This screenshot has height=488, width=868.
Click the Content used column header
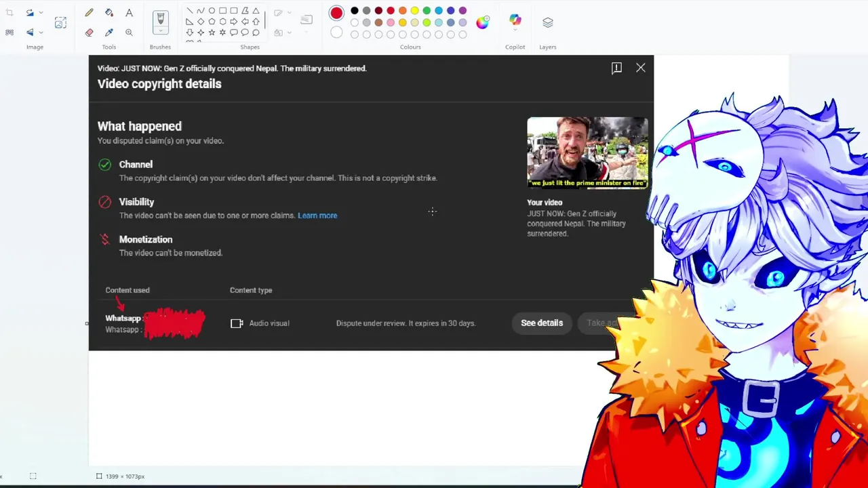(127, 290)
